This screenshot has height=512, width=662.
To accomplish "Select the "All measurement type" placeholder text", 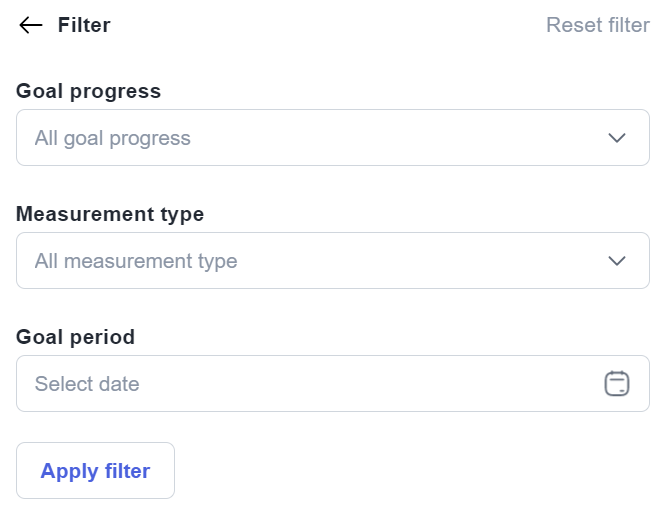I will pyautogui.click(x=136, y=261).
